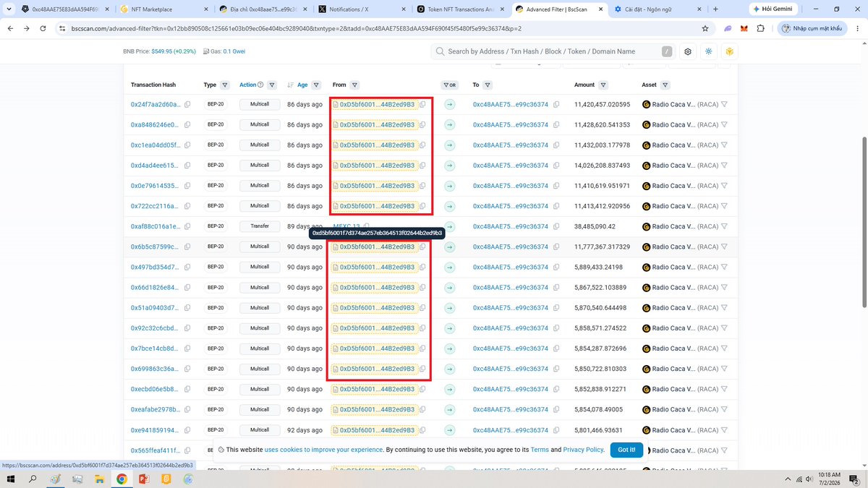Open Asset column filter dropdown
Screen dimensions: 868x488
point(667,85)
